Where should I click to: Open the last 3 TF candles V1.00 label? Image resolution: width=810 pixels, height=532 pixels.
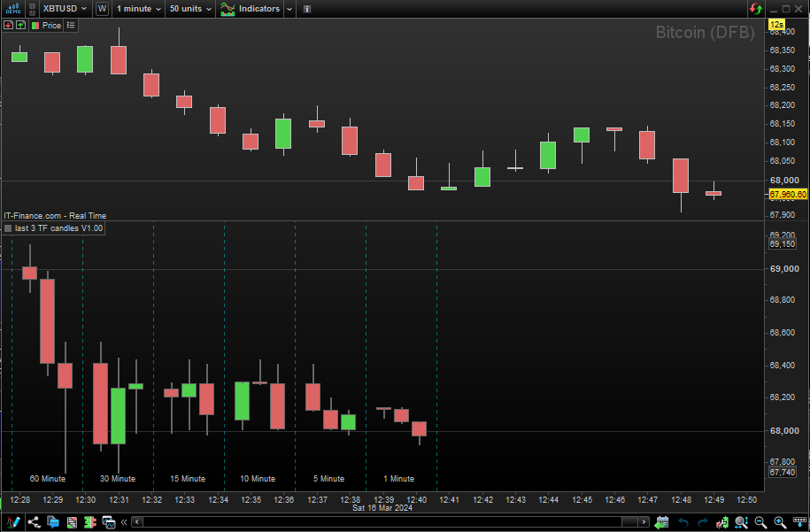point(59,228)
